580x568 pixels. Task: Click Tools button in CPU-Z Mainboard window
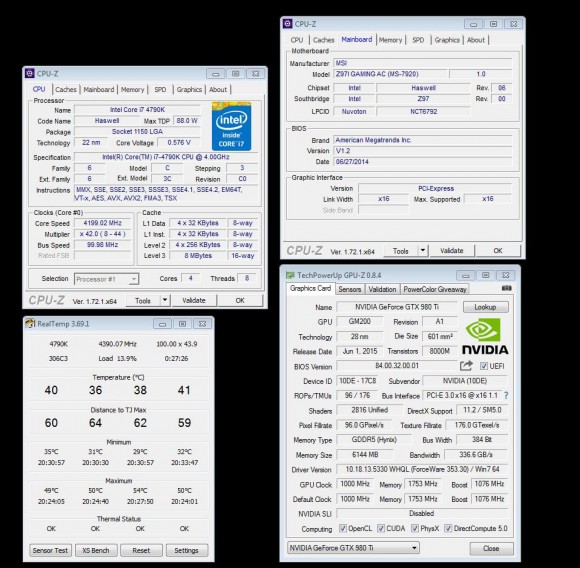click(x=401, y=251)
